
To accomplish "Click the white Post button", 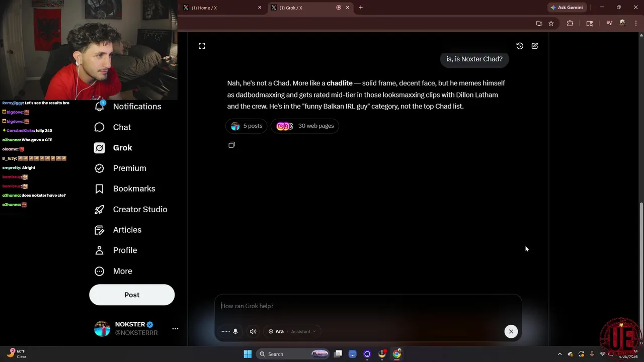I will click(x=132, y=295).
